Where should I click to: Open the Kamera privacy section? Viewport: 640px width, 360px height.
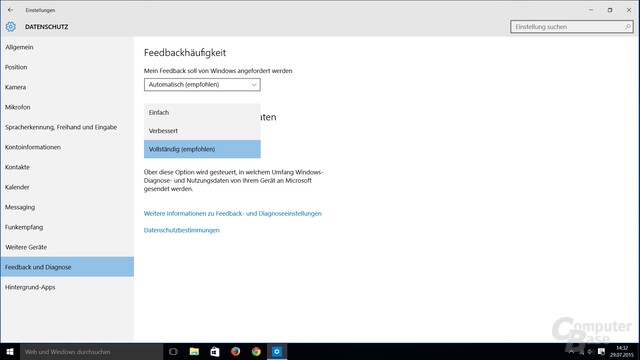tap(67, 87)
